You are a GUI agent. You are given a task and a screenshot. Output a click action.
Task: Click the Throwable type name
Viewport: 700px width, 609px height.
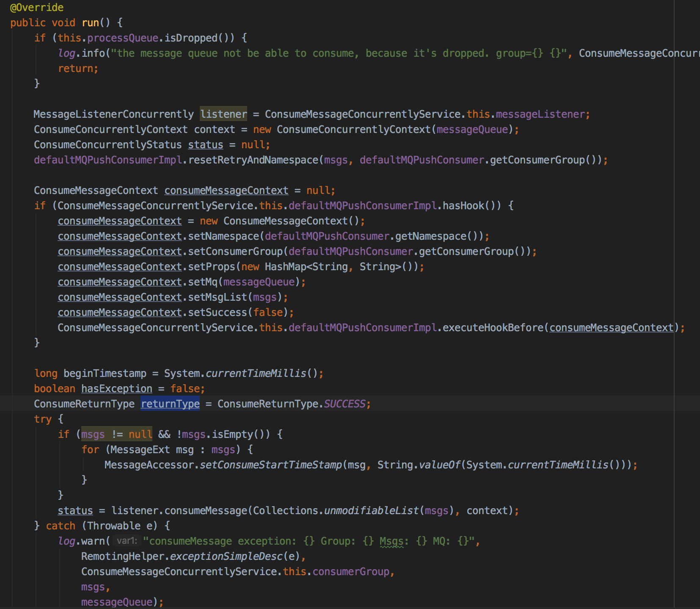[x=114, y=526]
